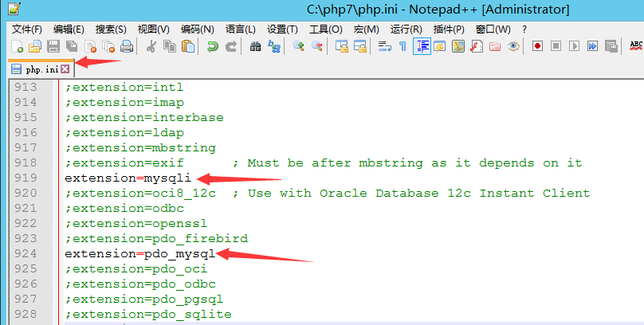644x325 pixels.
Task: Toggle the Indent guide toolbar button
Action: click(422, 47)
